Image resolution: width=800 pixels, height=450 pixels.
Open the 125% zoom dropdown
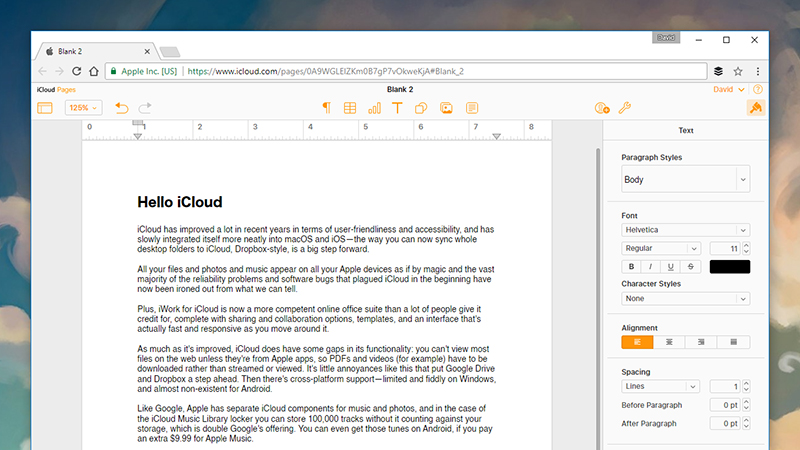pyautogui.click(x=83, y=108)
